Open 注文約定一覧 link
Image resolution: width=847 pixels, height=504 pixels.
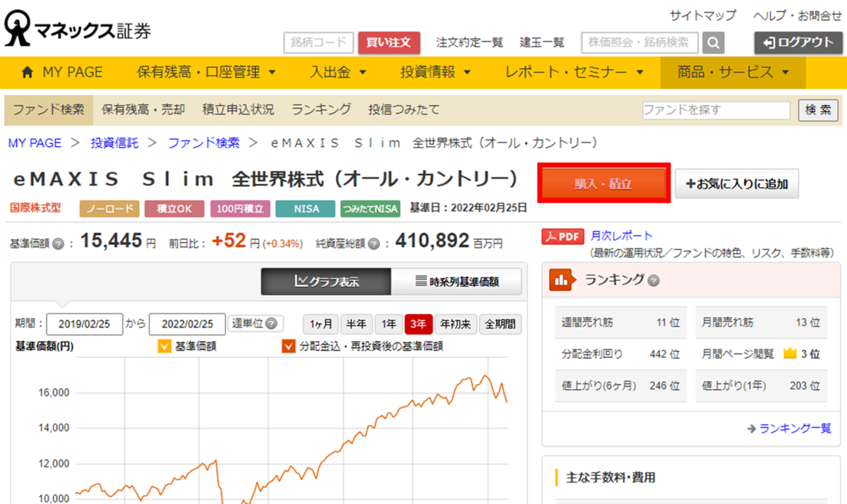click(x=469, y=43)
